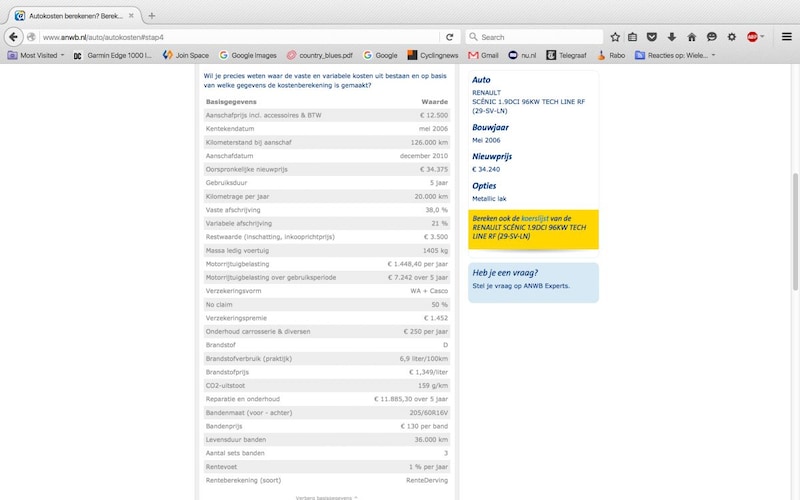
Task: Click the search magnifier icon
Action: point(473,37)
